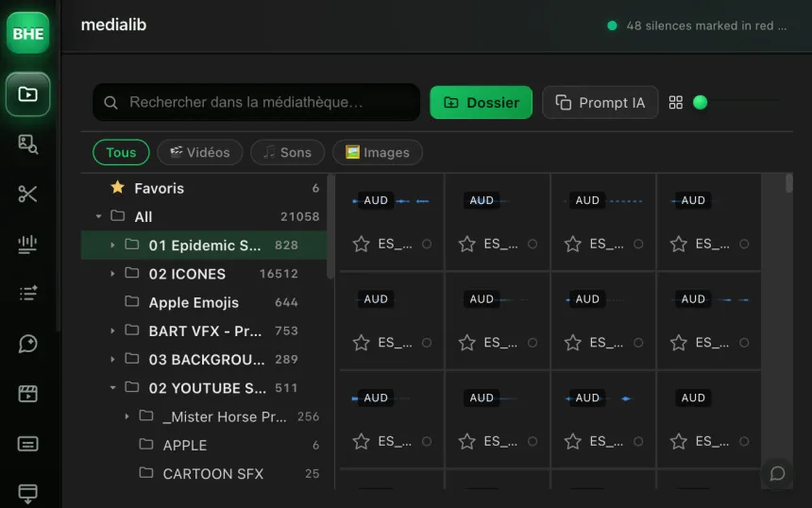
Task: Focus the Rechercher dans la médiathèque search field
Action: click(x=256, y=103)
